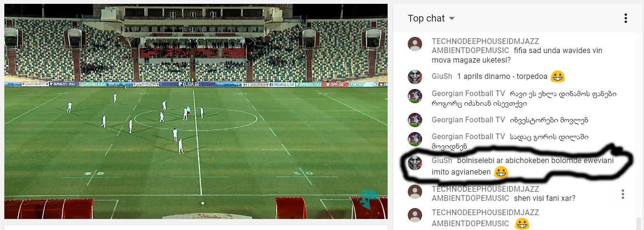Click the first TECHNODEEPHOUSEIDMJAZZ user avatar
Screen dimensions: 644x230
415,44
